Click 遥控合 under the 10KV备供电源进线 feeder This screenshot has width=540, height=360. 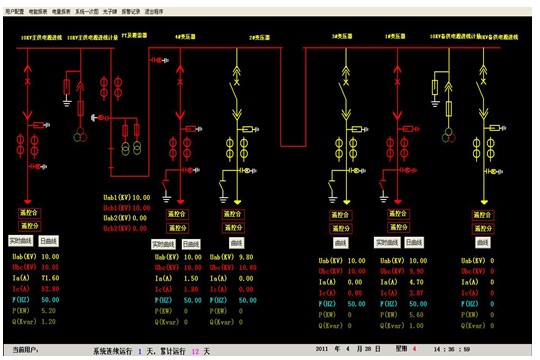click(482, 215)
